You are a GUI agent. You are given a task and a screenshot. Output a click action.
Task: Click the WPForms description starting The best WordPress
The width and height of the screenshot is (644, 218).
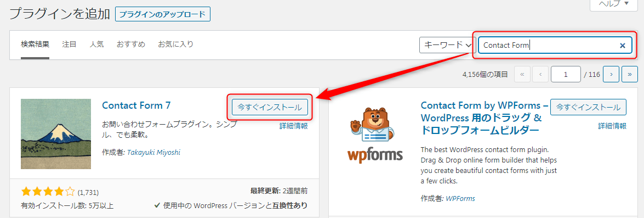coord(489,165)
